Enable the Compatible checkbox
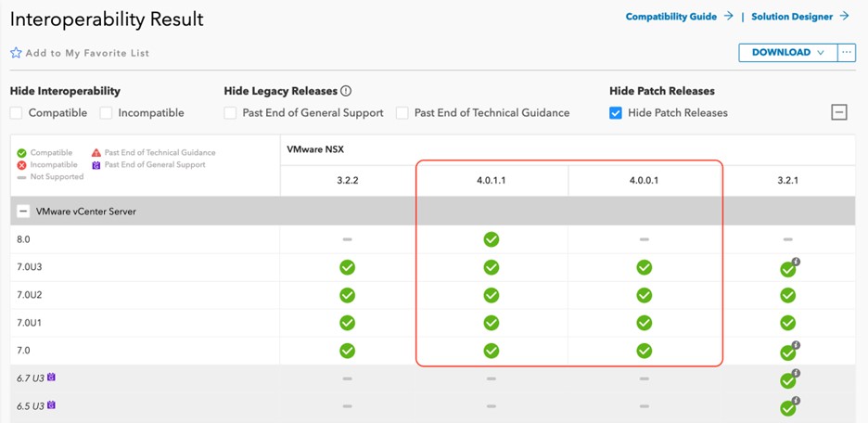Image resolution: width=868 pixels, height=423 pixels. coord(17,113)
